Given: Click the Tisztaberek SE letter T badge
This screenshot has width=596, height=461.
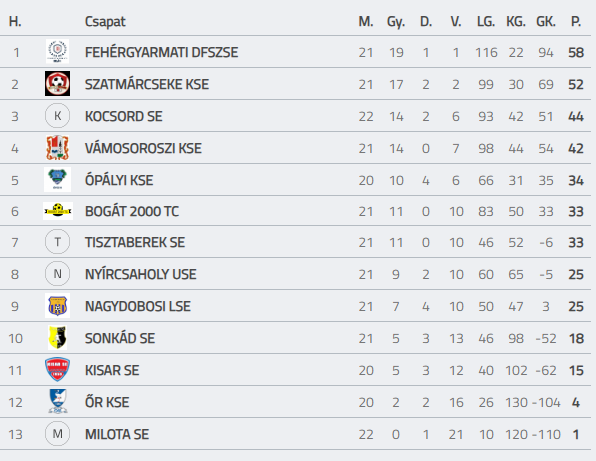Looking at the screenshot, I should [57, 242].
